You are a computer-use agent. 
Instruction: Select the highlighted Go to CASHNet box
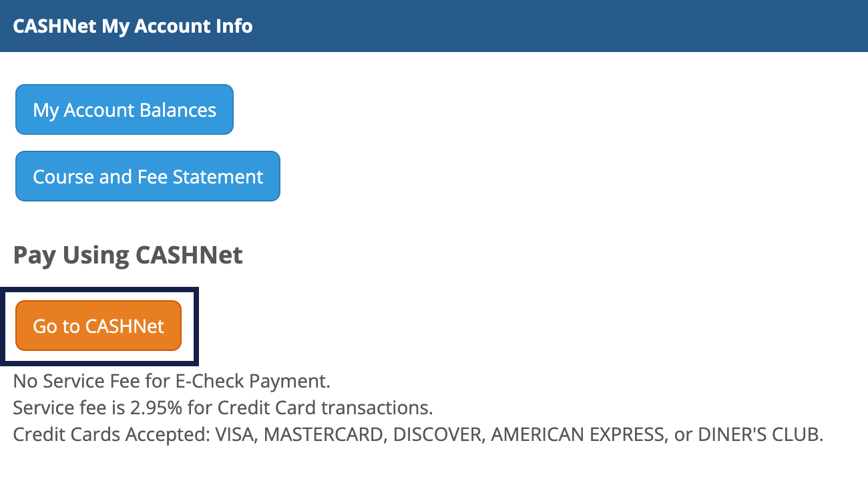tap(97, 327)
